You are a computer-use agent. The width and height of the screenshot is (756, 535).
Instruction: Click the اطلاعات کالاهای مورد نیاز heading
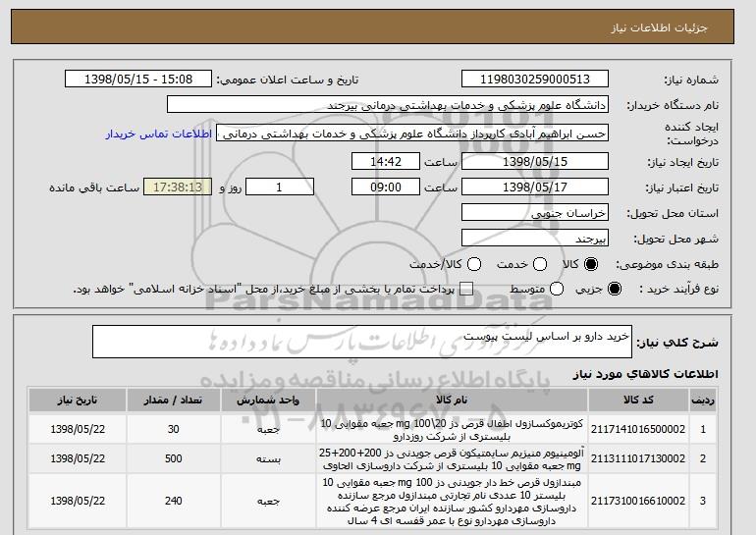(645, 374)
